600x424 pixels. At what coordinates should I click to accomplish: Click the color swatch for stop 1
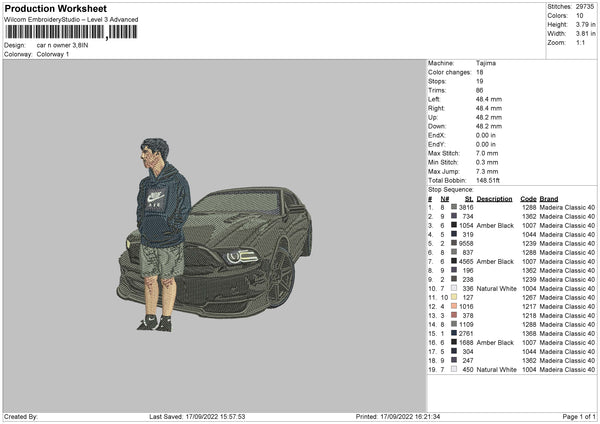click(x=453, y=207)
